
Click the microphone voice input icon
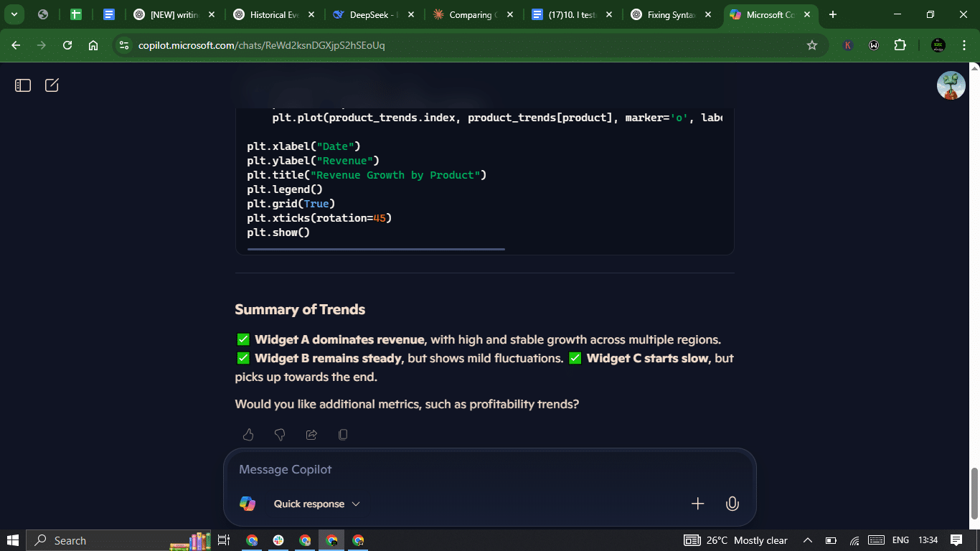click(x=732, y=504)
